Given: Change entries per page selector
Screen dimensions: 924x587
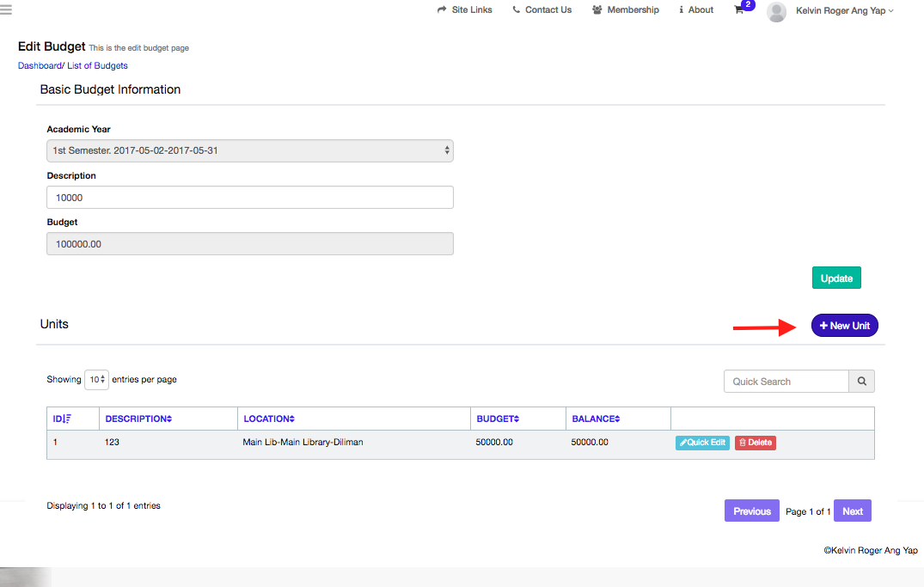Looking at the screenshot, I should point(96,379).
